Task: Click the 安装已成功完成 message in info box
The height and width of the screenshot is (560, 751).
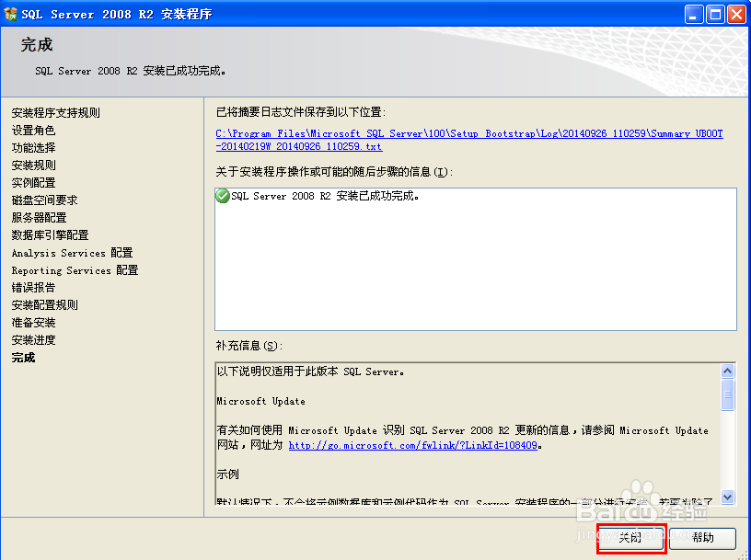Action: click(x=325, y=196)
